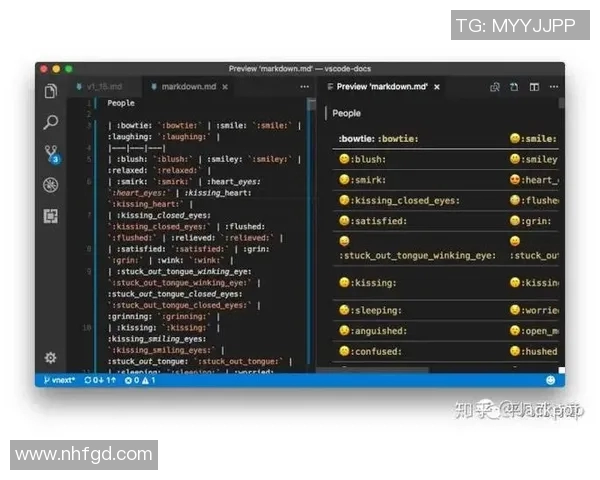Close the Preview 'markdown.md' tab
The image size is (600, 480).
437,87
